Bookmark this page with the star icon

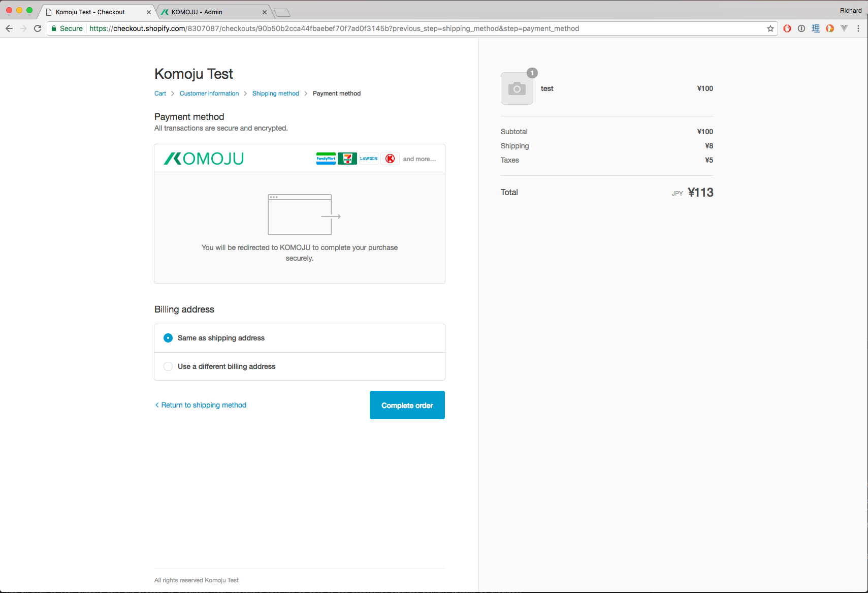point(770,28)
